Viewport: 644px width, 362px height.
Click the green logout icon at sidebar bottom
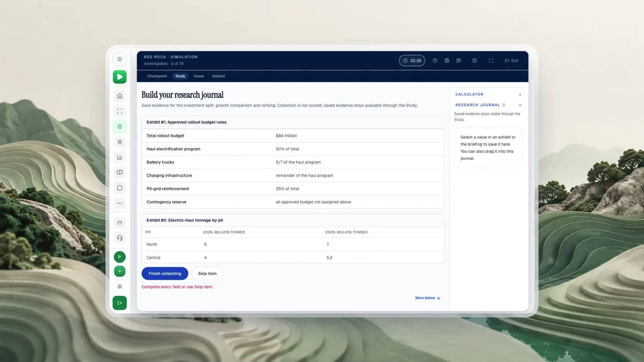[119, 303]
